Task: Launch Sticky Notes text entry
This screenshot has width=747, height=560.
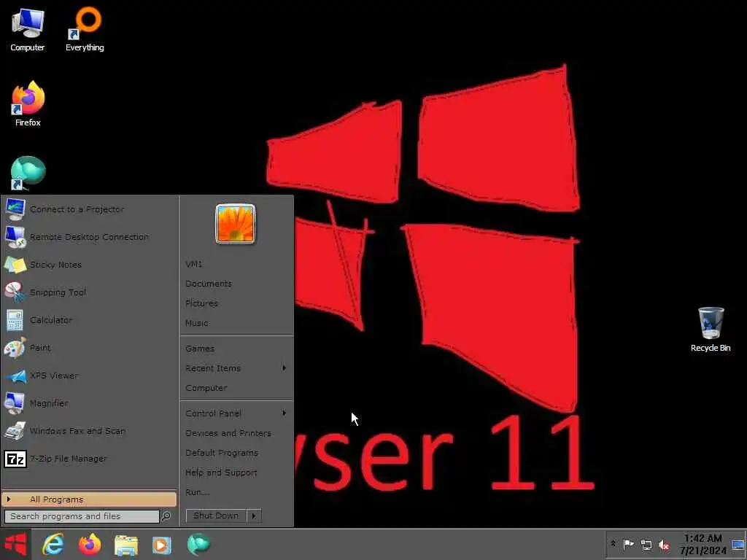Action: pos(55,265)
